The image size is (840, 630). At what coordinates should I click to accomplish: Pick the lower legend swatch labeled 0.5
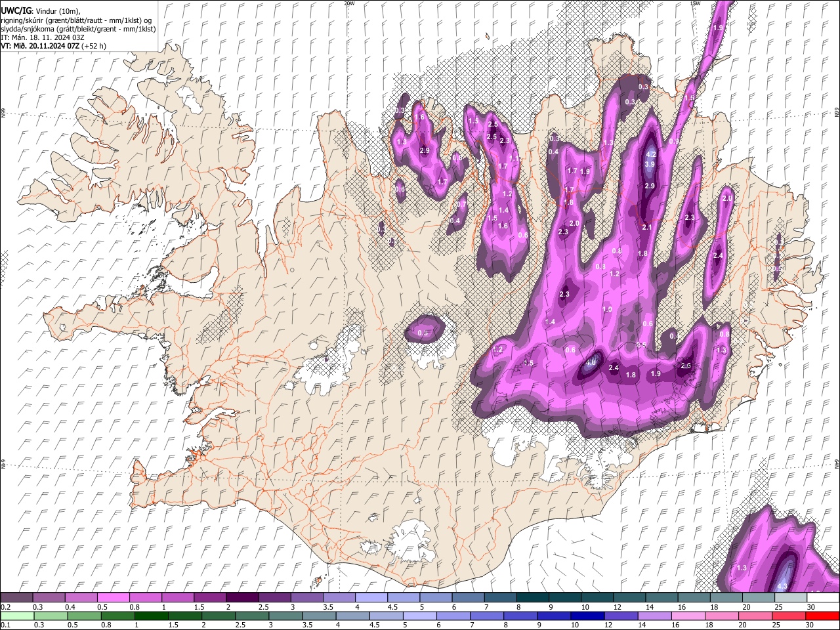coord(84,616)
